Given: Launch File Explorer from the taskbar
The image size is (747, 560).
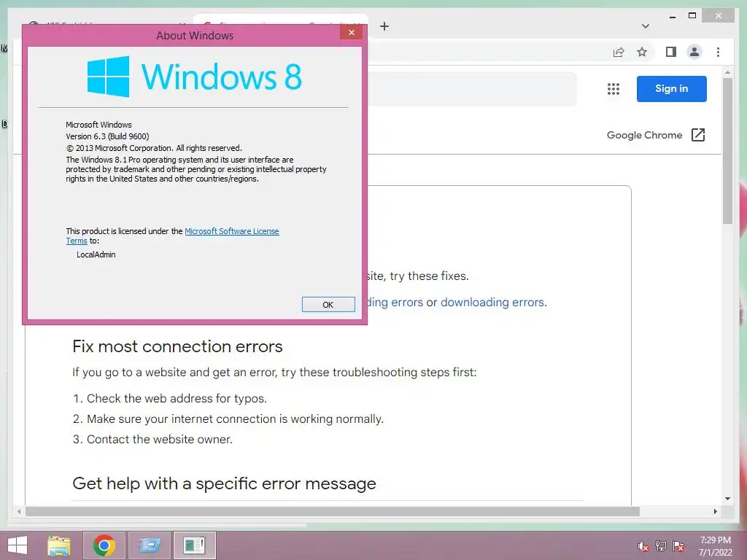Looking at the screenshot, I should click(59, 545).
